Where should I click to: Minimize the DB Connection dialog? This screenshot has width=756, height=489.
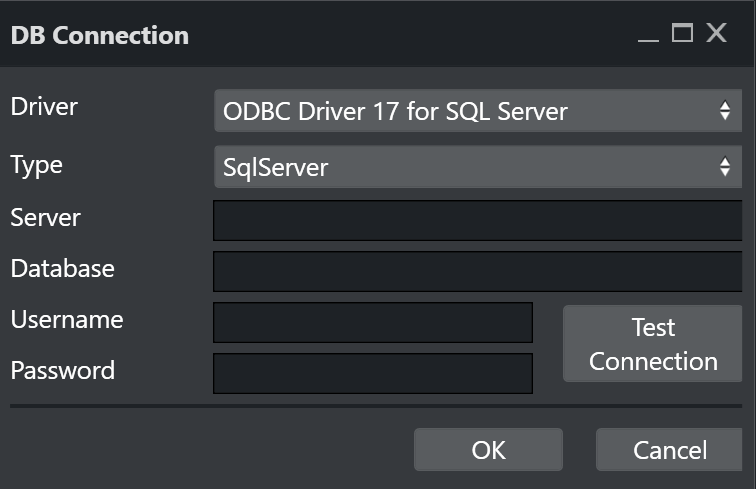649,35
